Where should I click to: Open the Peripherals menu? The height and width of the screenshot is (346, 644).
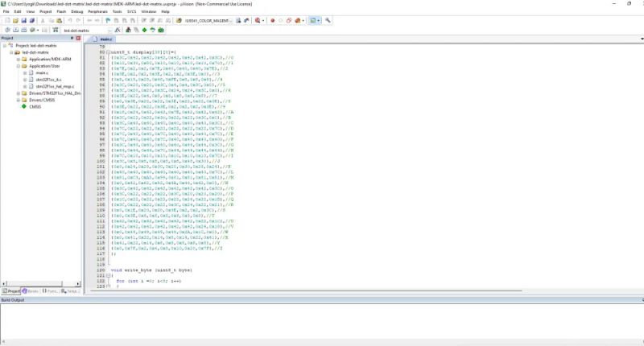[97, 11]
